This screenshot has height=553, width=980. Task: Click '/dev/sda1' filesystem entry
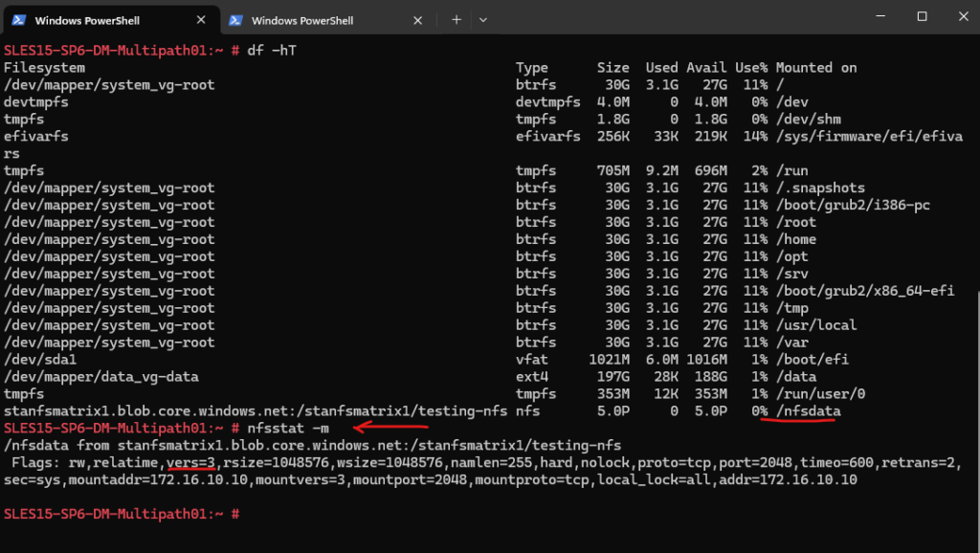[40, 360]
